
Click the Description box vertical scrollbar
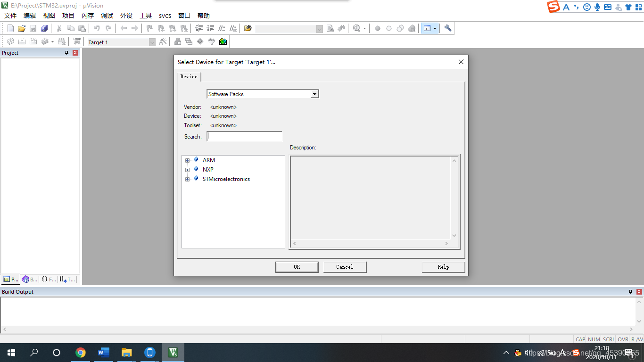click(x=454, y=198)
